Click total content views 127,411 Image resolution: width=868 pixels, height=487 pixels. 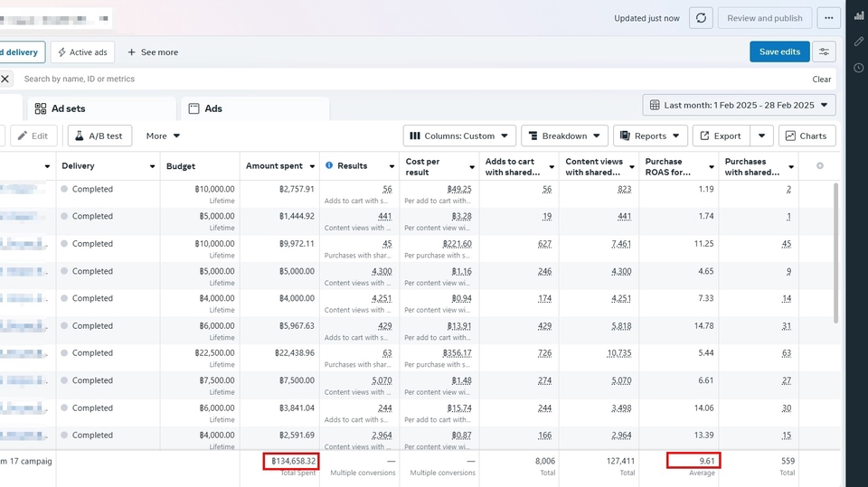coord(620,461)
